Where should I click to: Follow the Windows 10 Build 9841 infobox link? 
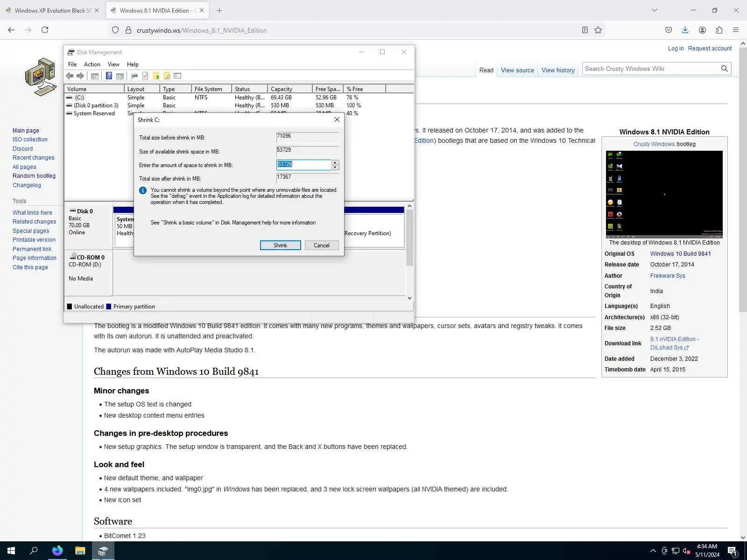680,254
